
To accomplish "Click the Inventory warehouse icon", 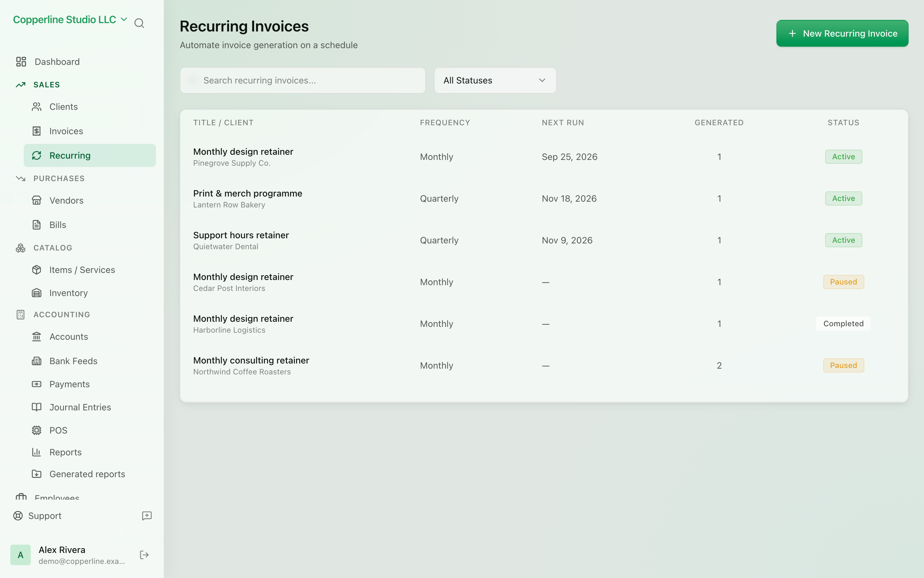I will 37,293.
